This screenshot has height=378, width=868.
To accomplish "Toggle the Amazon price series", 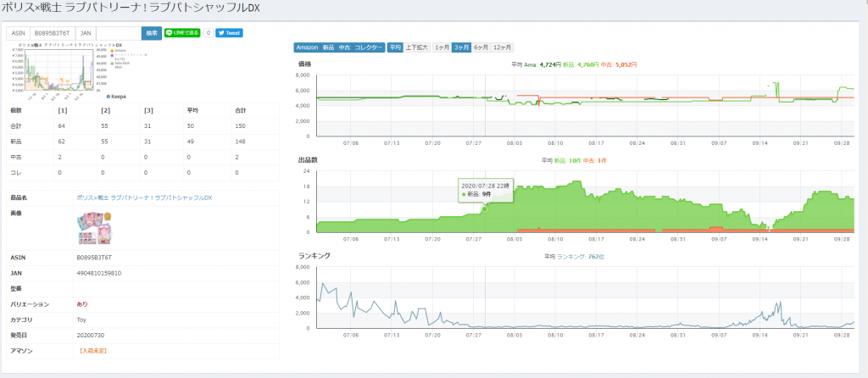I will 307,47.
